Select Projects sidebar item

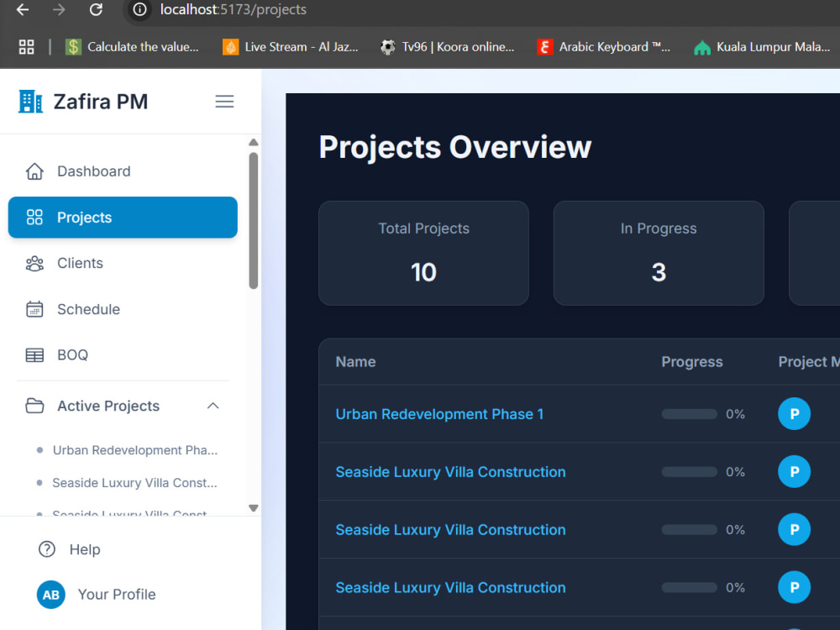point(123,218)
